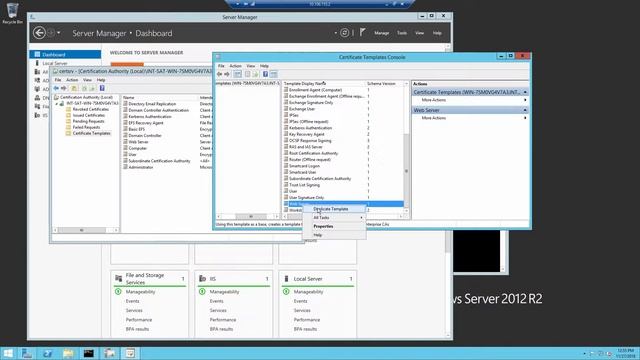Open File Explorer from the taskbar
Viewport: 640px width, 360px height.
(x=68, y=353)
